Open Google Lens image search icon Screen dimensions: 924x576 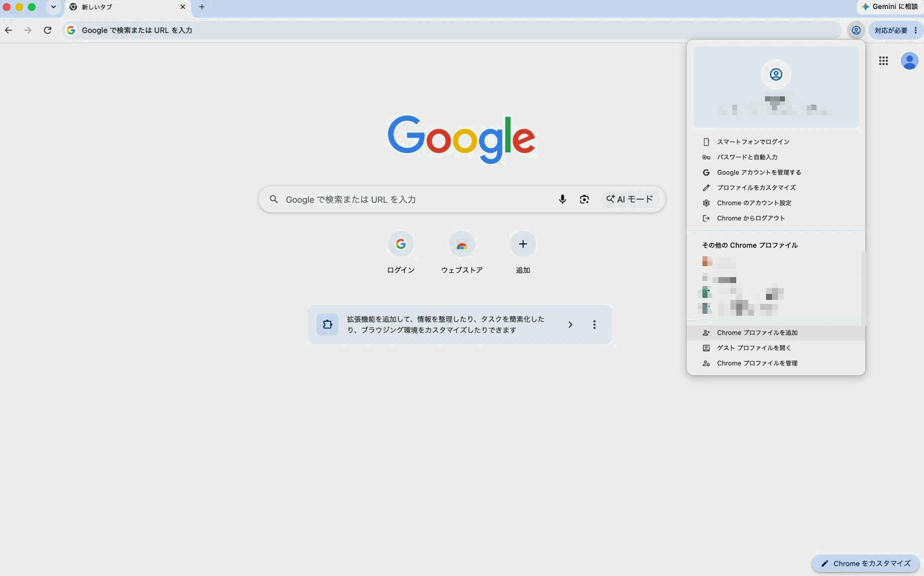pos(584,199)
